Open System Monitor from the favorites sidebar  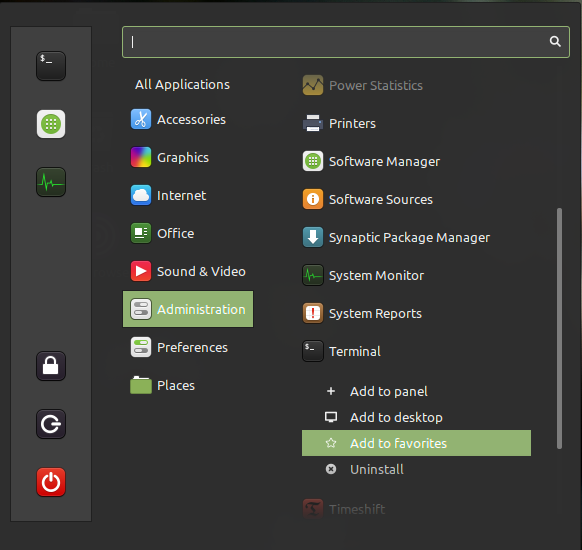(51, 182)
